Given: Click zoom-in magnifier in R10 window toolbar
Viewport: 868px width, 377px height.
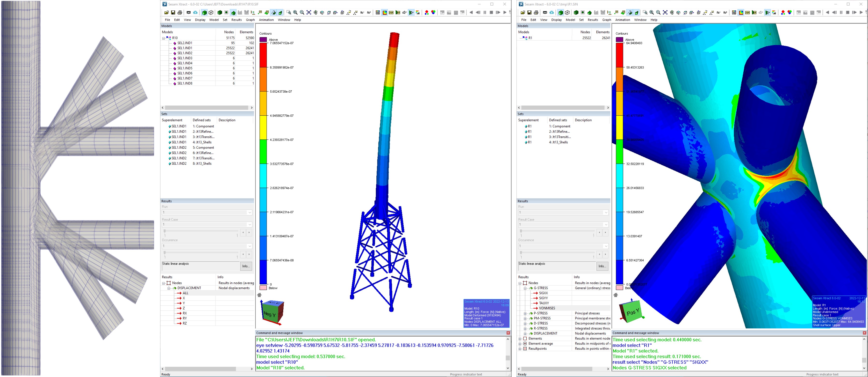Looking at the screenshot, I should (295, 13).
